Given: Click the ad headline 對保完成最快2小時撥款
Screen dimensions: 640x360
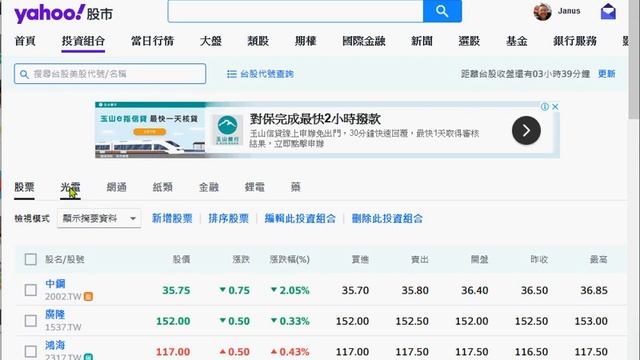Looking at the screenshot, I should 315,119.
